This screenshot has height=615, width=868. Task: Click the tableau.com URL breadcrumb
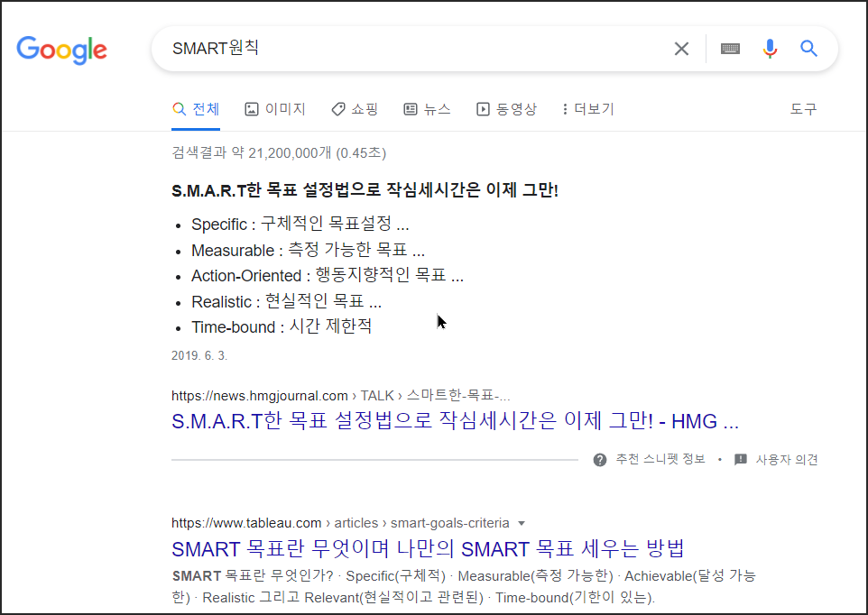point(340,523)
